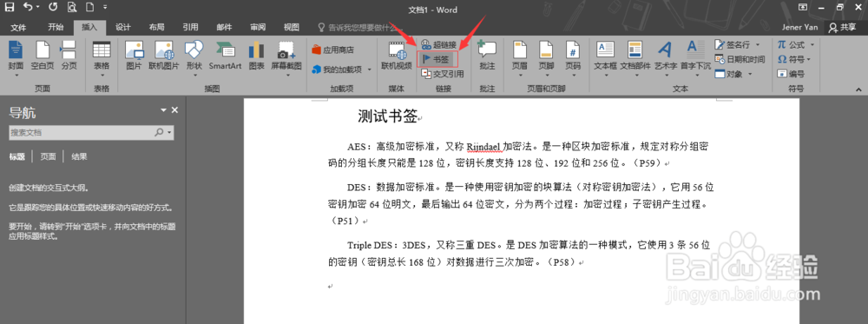Screen dimensions: 868x324
Task: Open the shapes (形状) gallery
Action: point(194,57)
